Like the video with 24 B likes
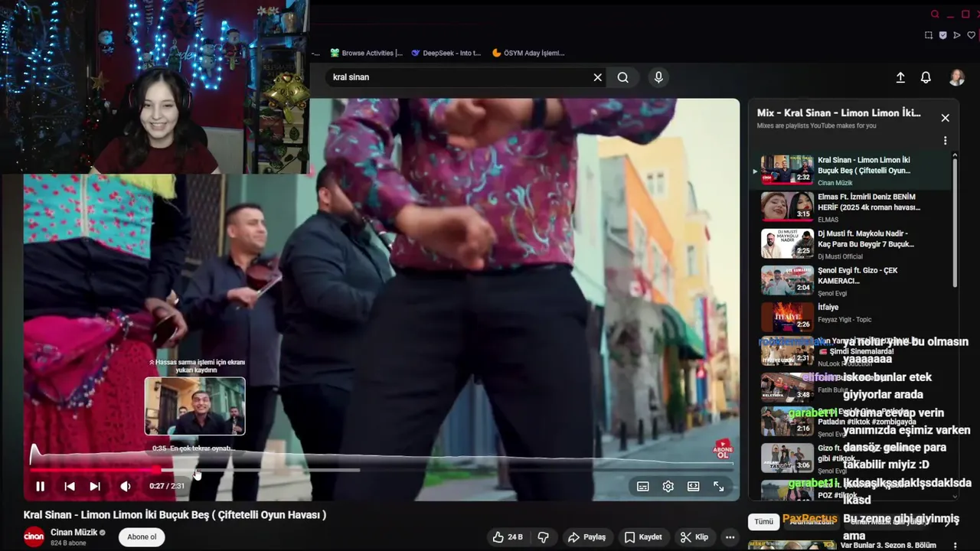This screenshot has height=551, width=980. pyautogui.click(x=508, y=537)
